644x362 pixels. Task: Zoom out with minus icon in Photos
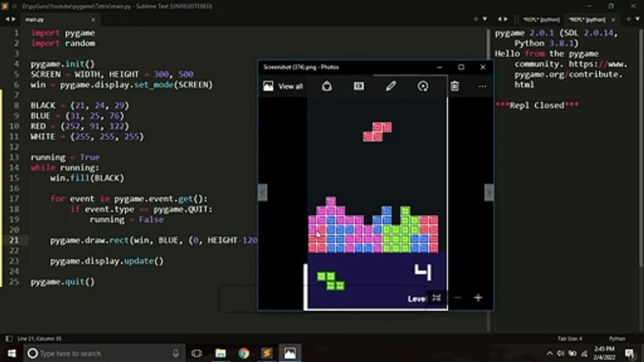pos(457,298)
